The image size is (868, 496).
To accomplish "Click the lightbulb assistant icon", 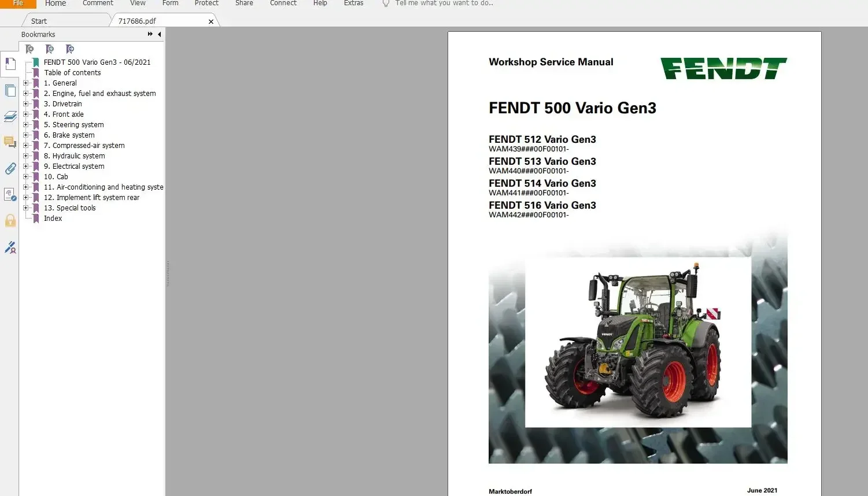I will pyautogui.click(x=385, y=3).
